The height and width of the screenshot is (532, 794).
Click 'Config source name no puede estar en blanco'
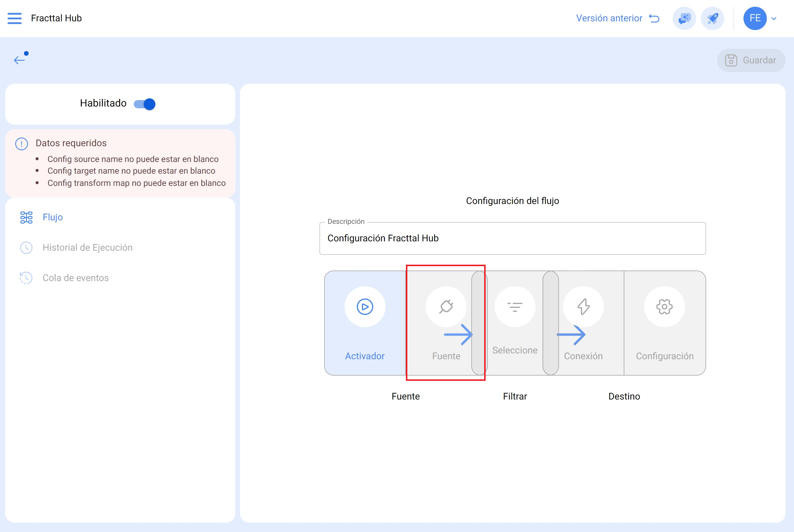pyautogui.click(x=133, y=159)
